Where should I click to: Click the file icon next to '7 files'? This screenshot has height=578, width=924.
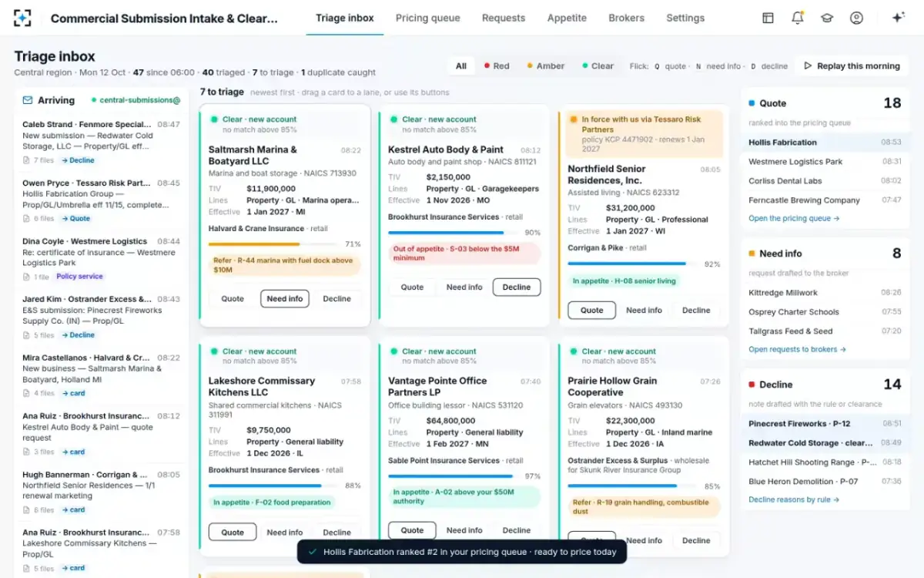coord(26,160)
